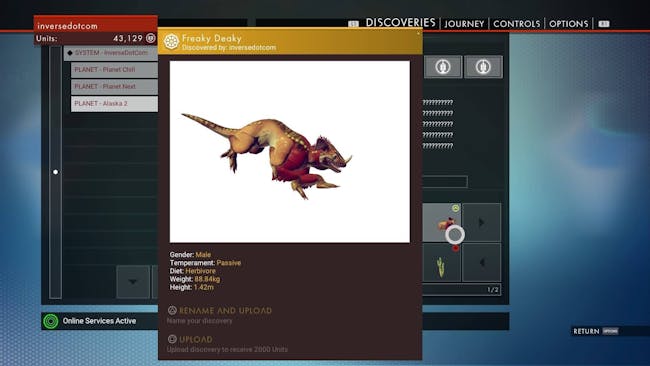The width and height of the screenshot is (650, 366).
Task: Switch to the CONTROLS tab
Action: point(517,24)
